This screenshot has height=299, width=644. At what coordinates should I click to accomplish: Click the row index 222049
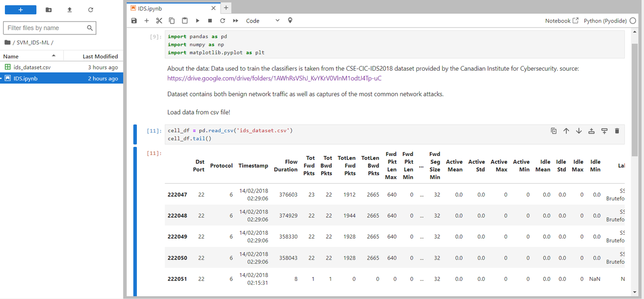coord(177,236)
